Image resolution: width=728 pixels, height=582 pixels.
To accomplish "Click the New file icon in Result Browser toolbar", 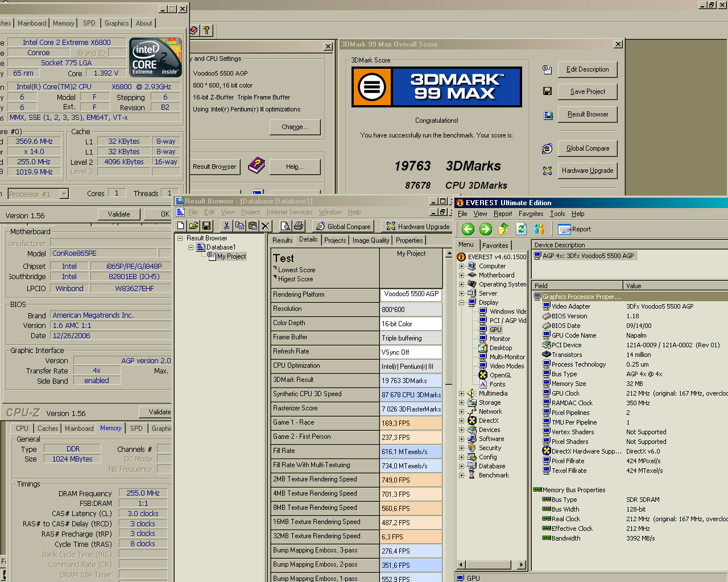I will point(181,226).
